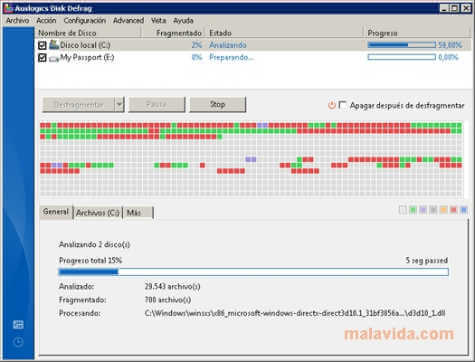475x362 pixels.
Task: Open the scheduler clock icon in sidebar
Action: [x=18, y=342]
